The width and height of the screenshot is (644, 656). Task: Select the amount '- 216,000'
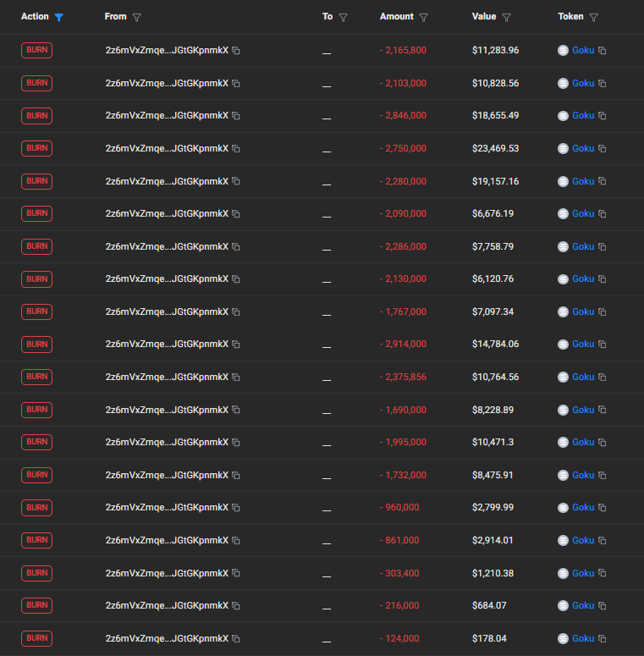[399, 605]
